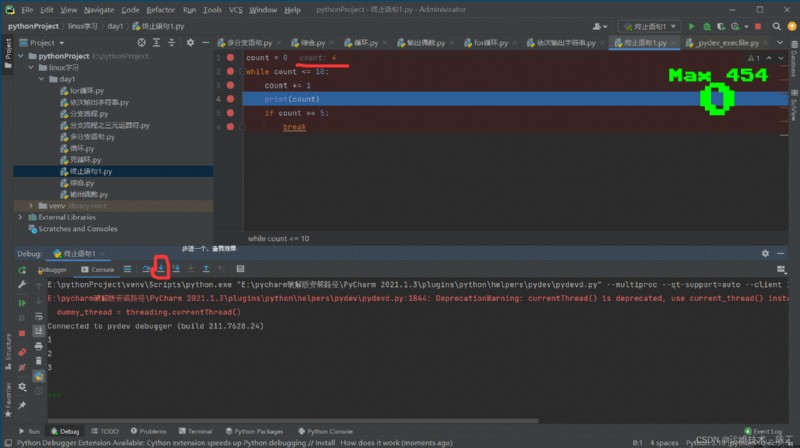Open View Breakpoints double red dot icon
The height and width of the screenshot is (448, 800).
[x=22, y=352]
